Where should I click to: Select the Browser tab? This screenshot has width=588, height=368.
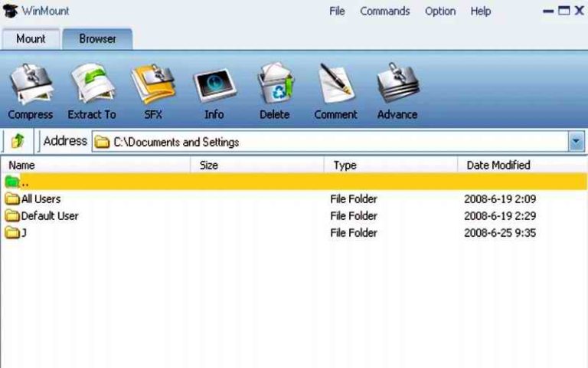[x=97, y=38]
